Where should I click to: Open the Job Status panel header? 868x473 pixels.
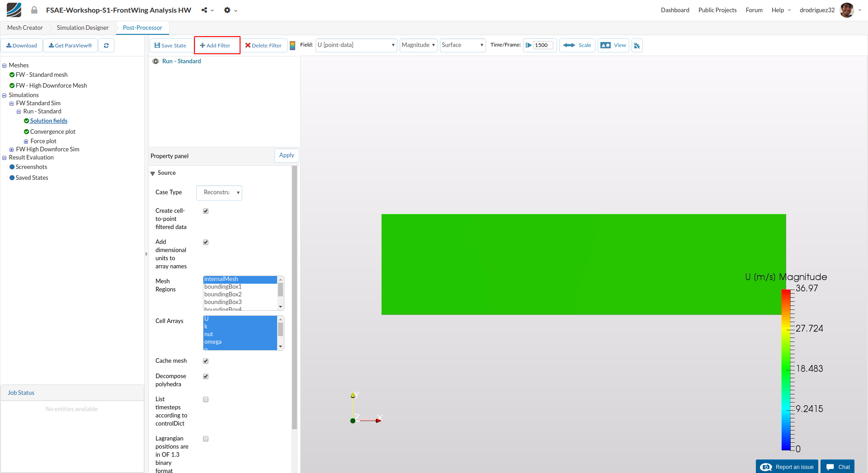tap(72, 393)
